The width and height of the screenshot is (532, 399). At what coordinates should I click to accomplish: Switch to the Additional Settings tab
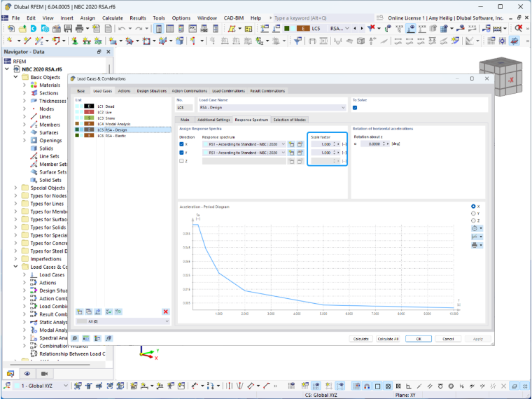tap(213, 120)
